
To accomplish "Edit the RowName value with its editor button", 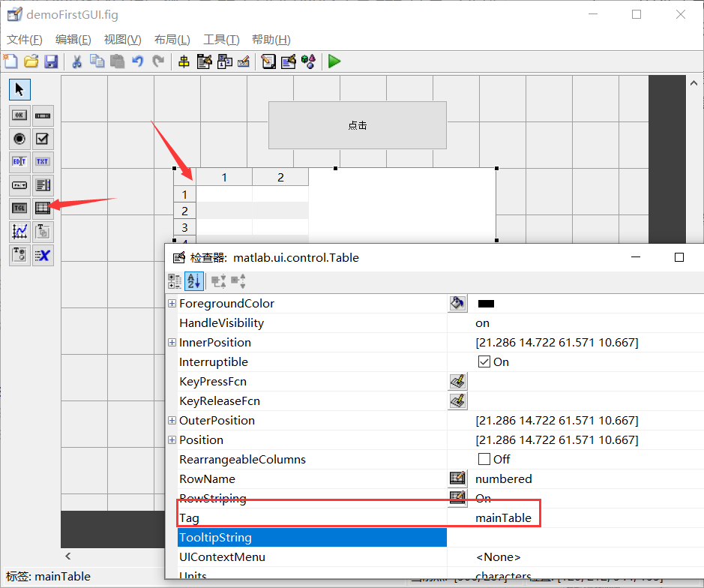I will (457, 478).
